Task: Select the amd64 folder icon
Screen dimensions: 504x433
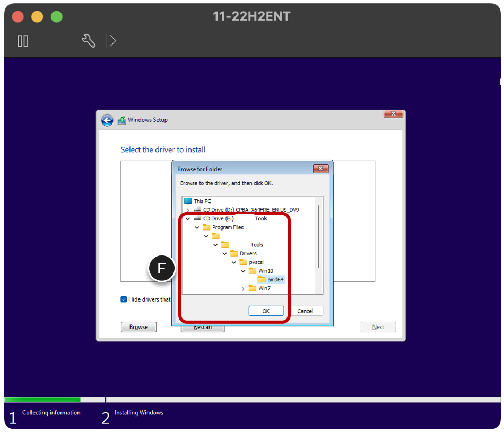Action: click(x=262, y=279)
